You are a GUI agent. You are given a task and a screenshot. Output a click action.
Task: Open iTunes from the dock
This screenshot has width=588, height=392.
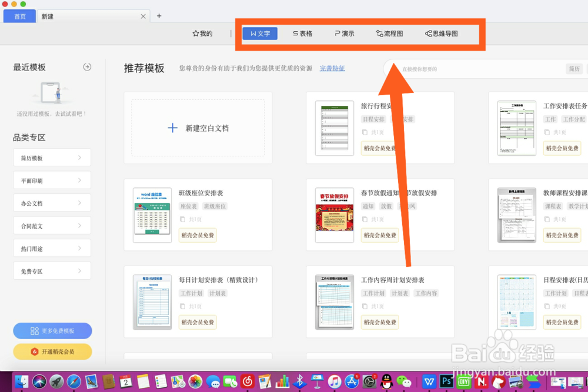(334, 382)
